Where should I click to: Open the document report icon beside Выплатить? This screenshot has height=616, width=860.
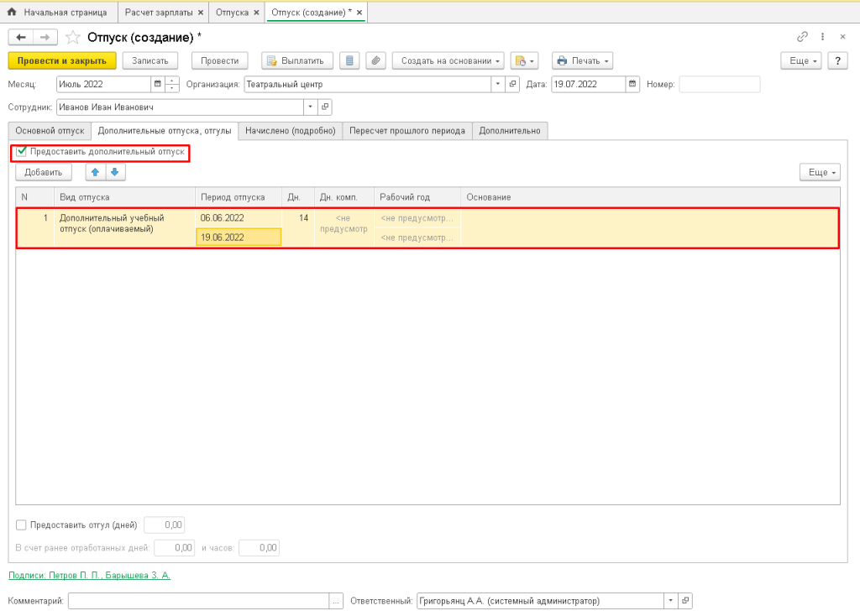350,60
